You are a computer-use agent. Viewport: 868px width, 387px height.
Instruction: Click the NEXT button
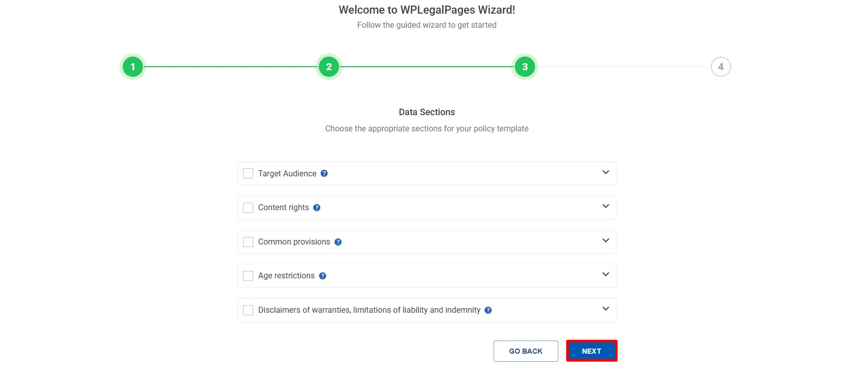(591, 351)
